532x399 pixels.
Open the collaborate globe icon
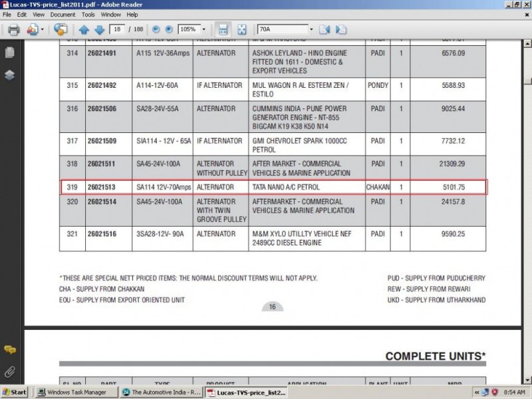click(60, 30)
